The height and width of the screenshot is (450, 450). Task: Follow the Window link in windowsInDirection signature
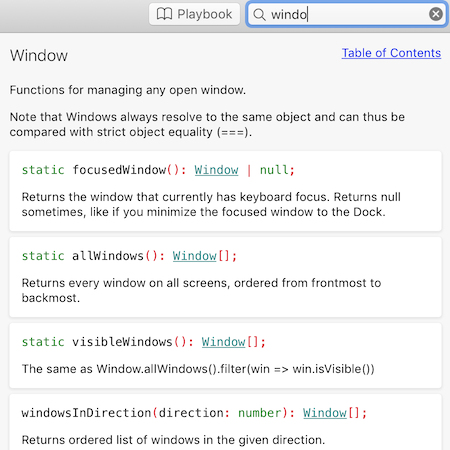pyautogui.click(x=325, y=413)
